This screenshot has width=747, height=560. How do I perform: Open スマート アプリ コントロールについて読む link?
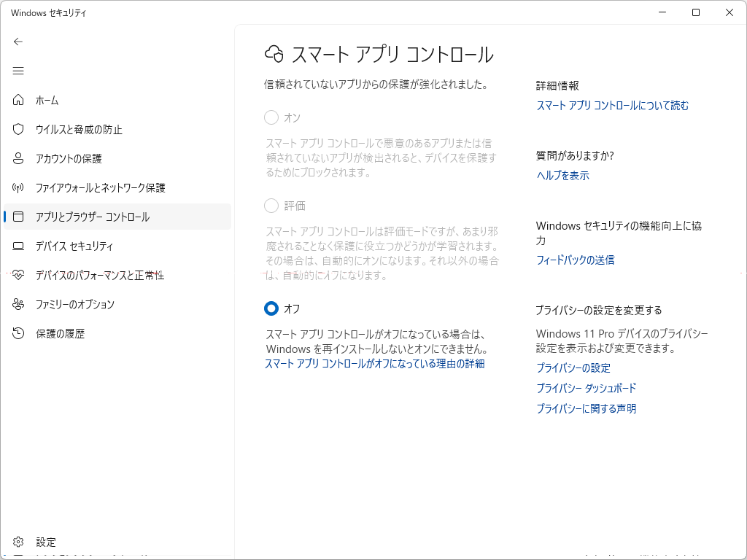pos(613,106)
